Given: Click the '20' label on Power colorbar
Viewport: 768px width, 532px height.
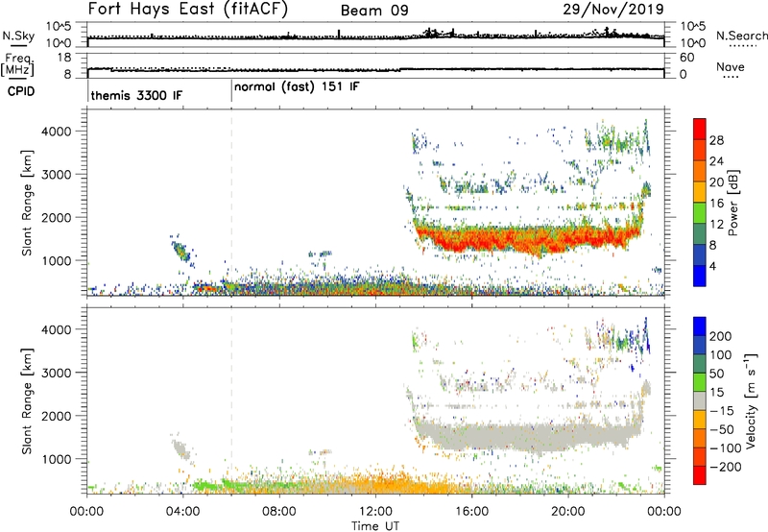Looking at the screenshot, I should [x=716, y=182].
